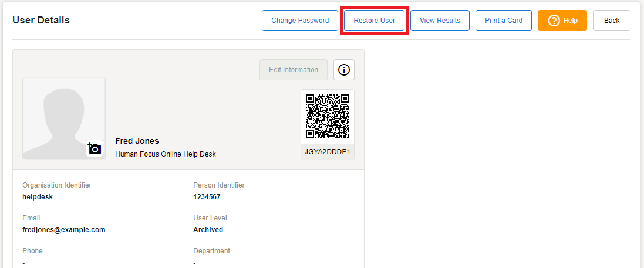Click the code JGYA2DDDP1 under QR
Screen dimensions: 644x268
[328, 152]
